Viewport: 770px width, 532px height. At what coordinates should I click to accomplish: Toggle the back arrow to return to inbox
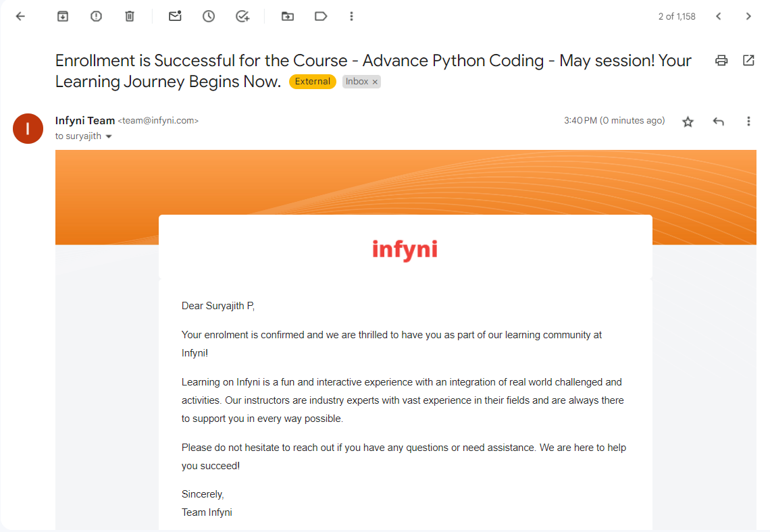20,16
